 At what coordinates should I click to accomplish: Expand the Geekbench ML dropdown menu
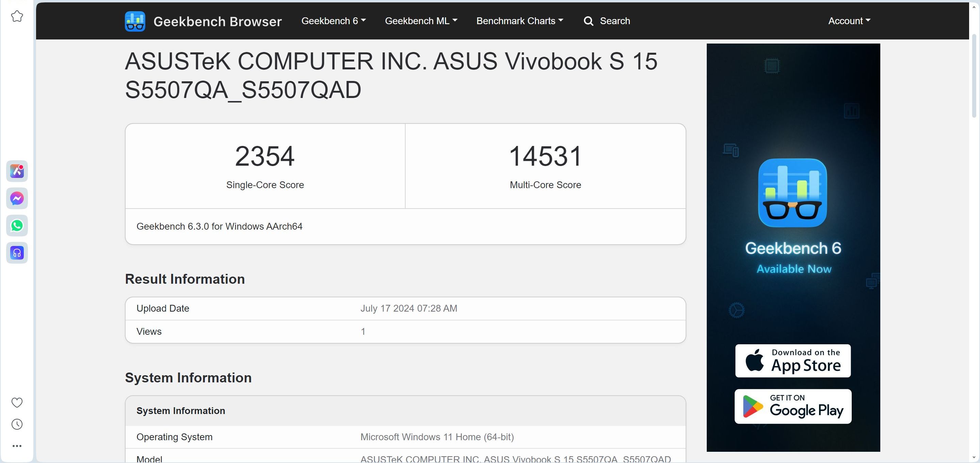421,21
